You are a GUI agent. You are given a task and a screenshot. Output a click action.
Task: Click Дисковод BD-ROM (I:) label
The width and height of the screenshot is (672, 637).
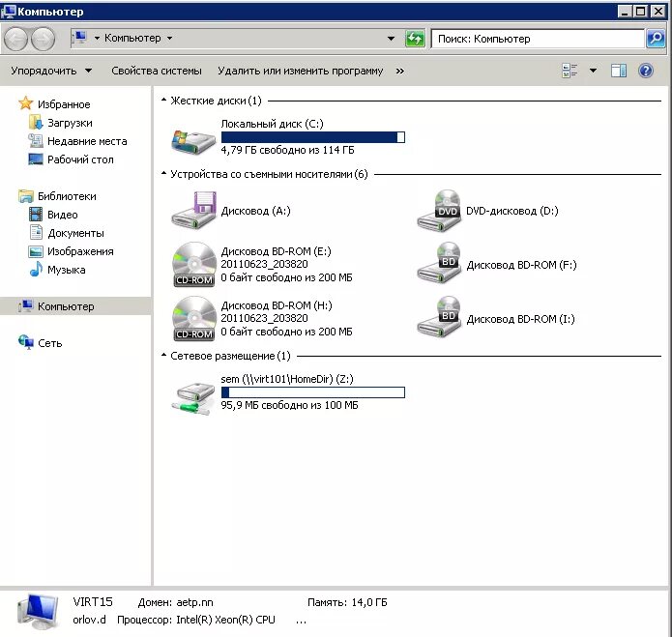521,319
